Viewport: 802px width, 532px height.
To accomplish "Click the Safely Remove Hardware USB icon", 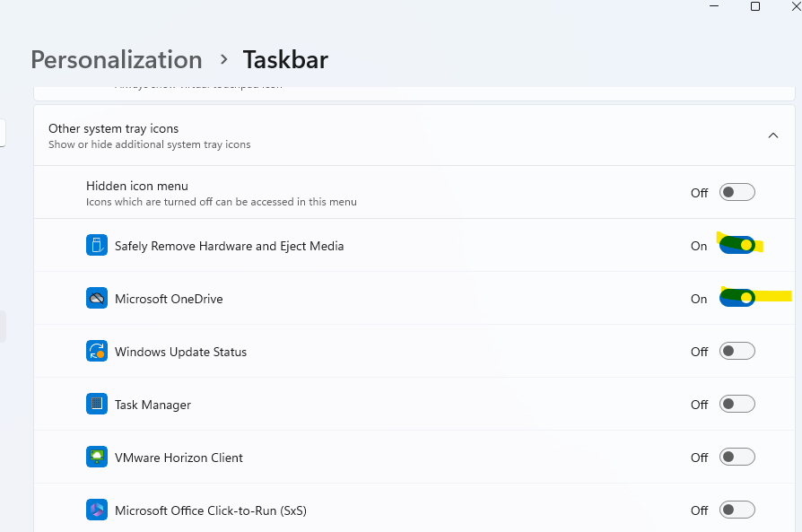I will pyautogui.click(x=97, y=245).
